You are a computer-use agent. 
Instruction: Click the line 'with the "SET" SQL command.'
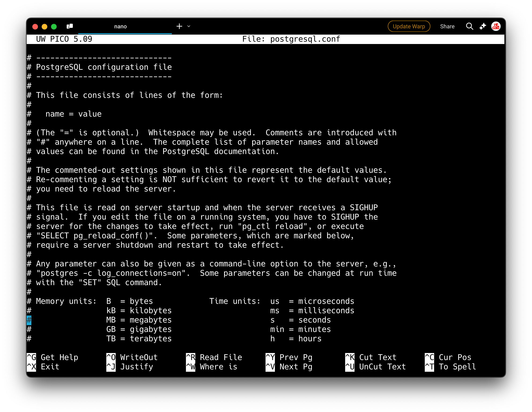94,283
